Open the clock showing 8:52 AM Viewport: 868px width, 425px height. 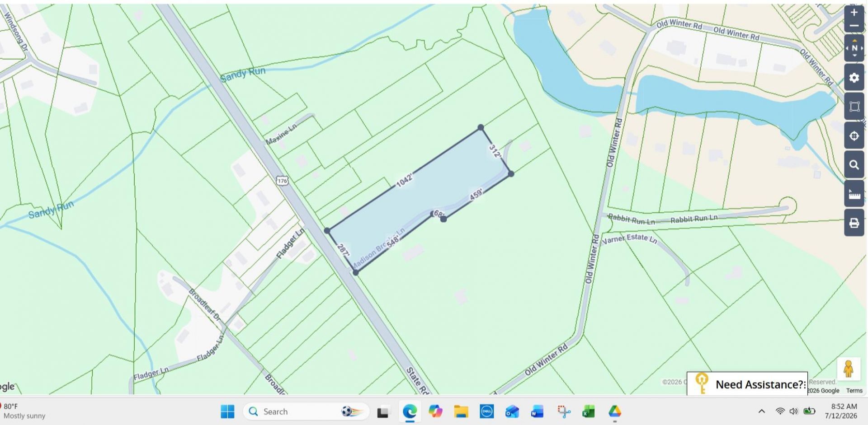pyautogui.click(x=841, y=411)
